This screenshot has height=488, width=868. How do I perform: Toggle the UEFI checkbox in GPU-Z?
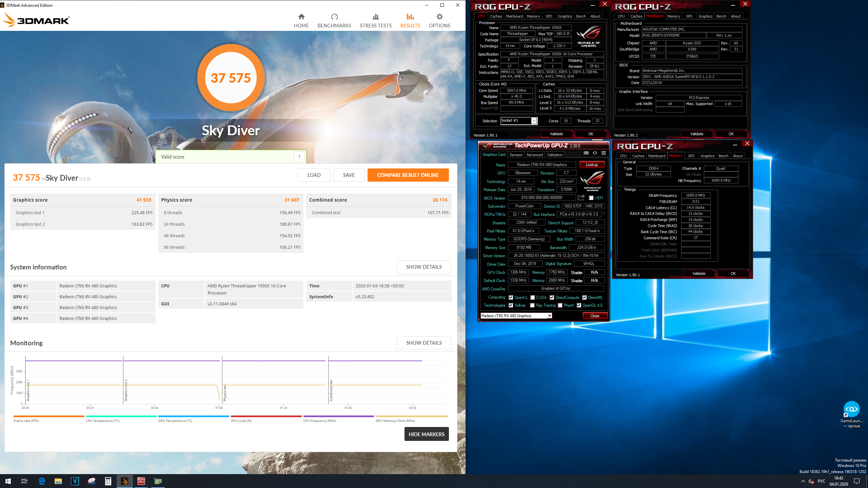click(x=591, y=198)
